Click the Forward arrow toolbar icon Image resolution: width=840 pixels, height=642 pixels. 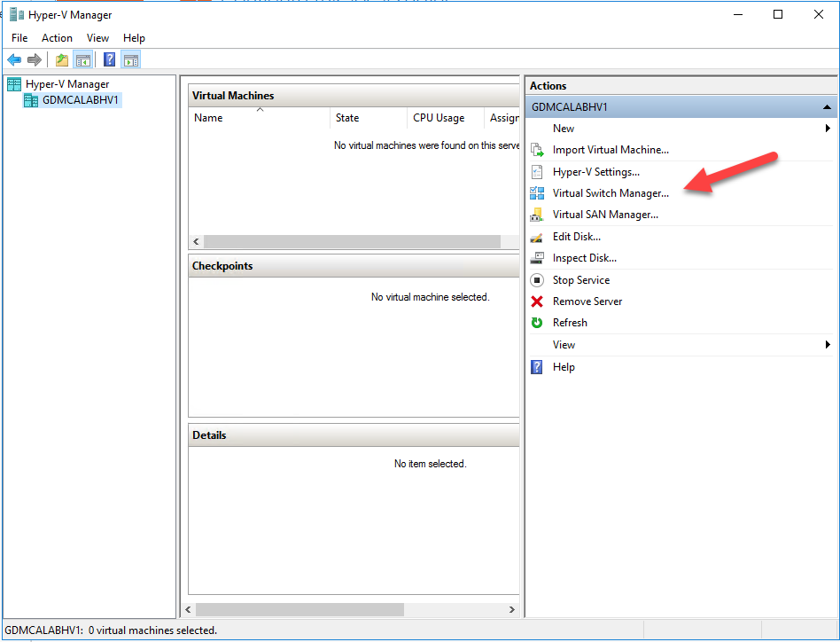pyautogui.click(x=35, y=60)
